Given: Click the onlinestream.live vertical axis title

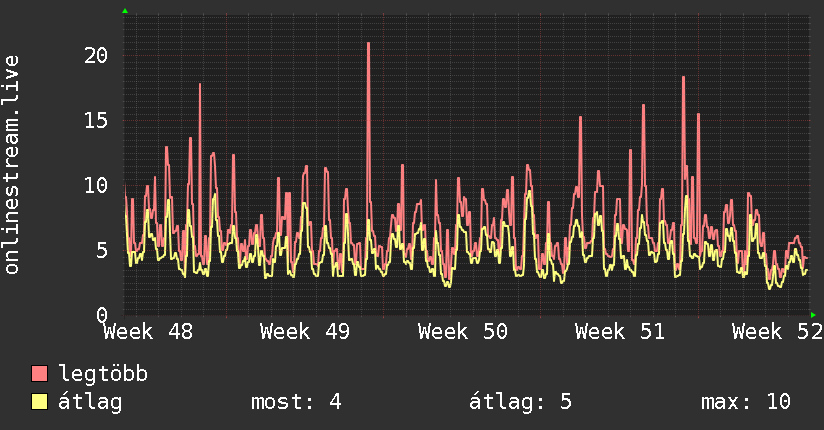Looking at the screenshot, I should coord(12,165).
